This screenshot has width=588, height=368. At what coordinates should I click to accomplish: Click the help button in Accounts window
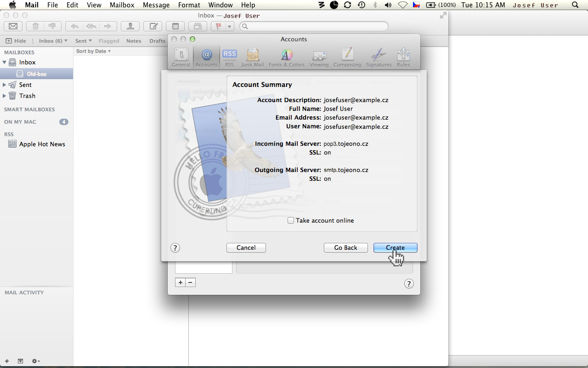[x=409, y=283]
